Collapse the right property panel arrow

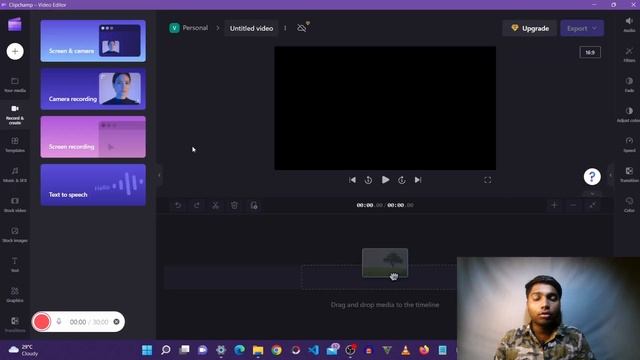(x=611, y=175)
